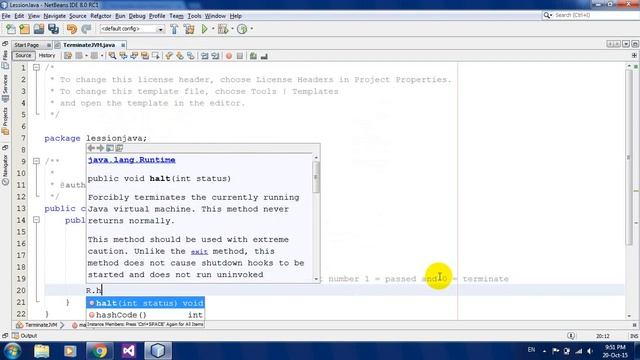Collapse the method fold at line 14
The image size is (640, 360).
click(36, 220)
